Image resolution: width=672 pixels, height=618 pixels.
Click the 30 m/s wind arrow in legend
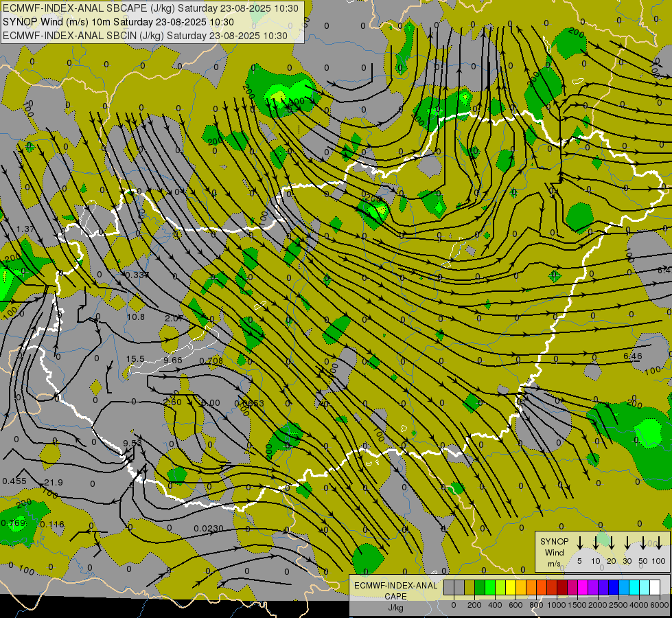627,543
